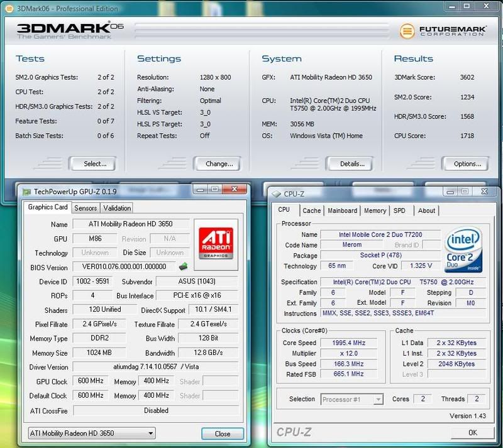This screenshot has height=448, width=503.
Task: Open the Processor #1 selection dropdown
Action: (x=352, y=400)
